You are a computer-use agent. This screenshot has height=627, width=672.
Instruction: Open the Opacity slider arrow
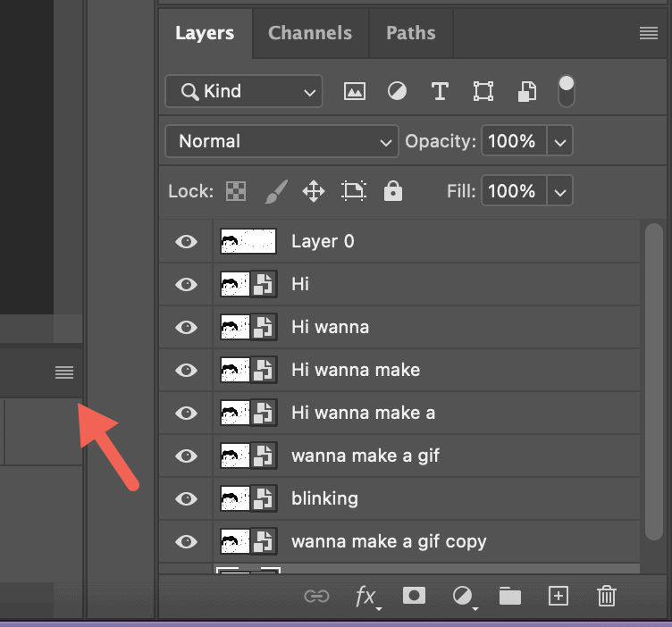[560, 141]
